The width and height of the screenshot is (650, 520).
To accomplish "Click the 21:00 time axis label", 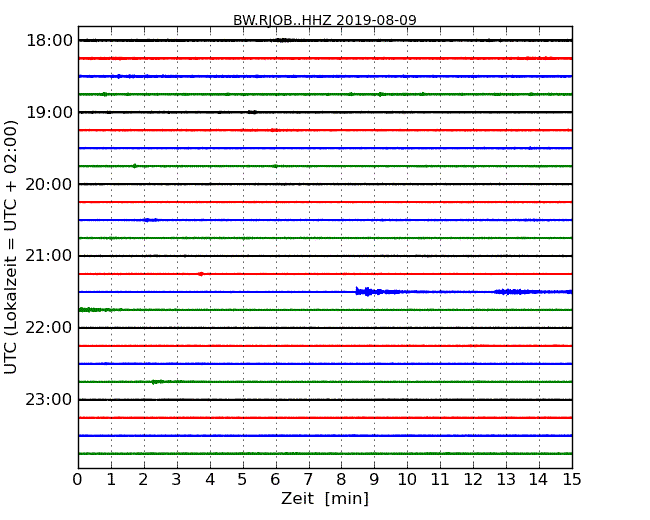I will (49, 256).
